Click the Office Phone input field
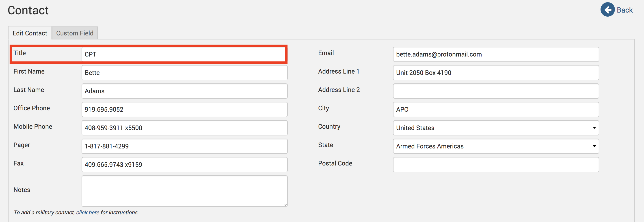 tap(184, 109)
